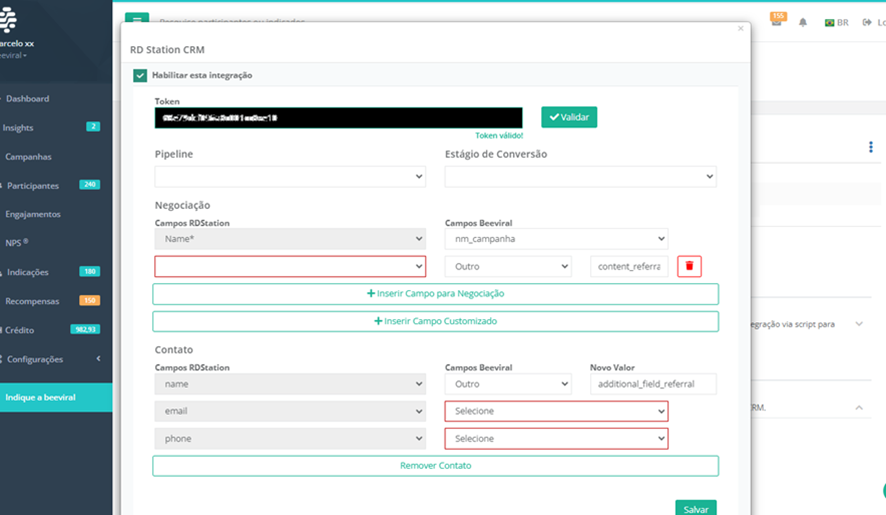The height and width of the screenshot is (515, 886).
Task: Open the empty red-outlined Negociação dropdown
Action: [290, 266]
